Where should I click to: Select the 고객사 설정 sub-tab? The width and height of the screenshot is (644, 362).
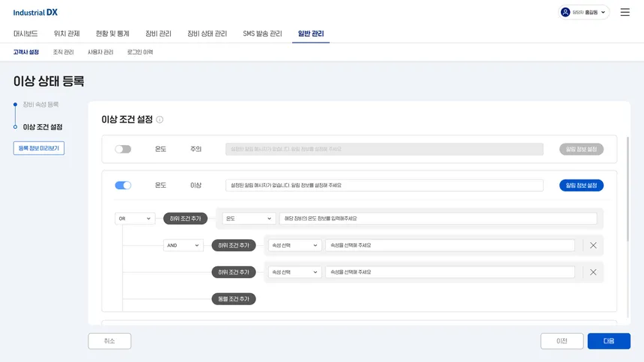(x=26, y=52)
